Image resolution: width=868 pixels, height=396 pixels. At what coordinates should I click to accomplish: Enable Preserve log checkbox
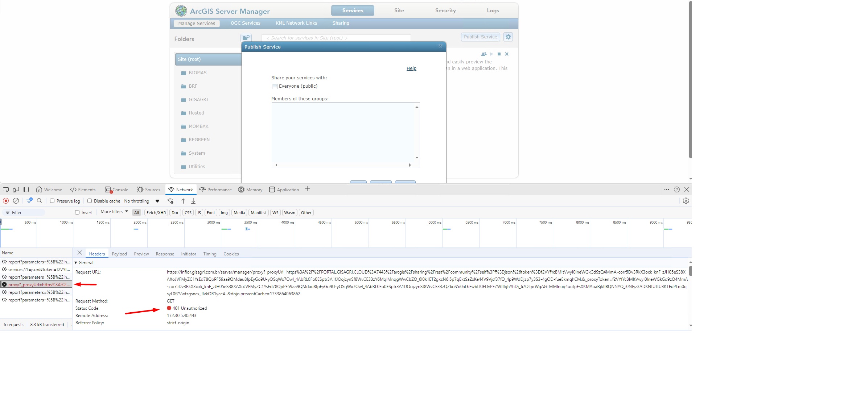coord(52,201)
